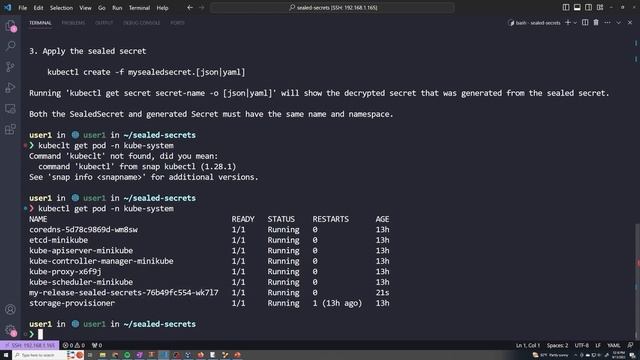Open the Go menu

102,8
